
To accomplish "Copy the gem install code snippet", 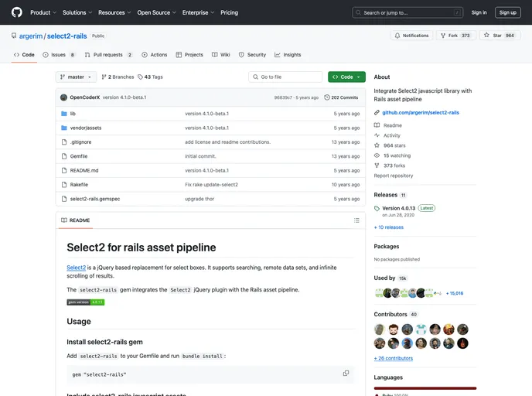I will pos(346,373).
